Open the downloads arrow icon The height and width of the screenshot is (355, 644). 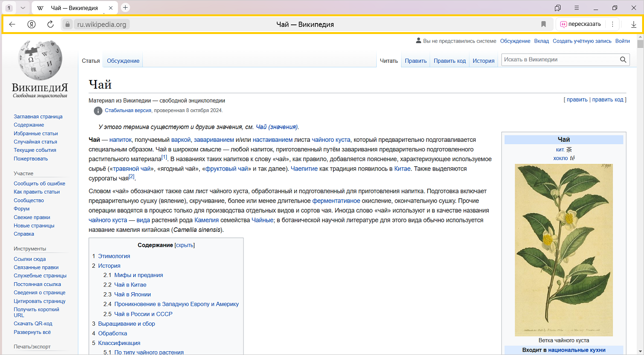tap(633, 24)
